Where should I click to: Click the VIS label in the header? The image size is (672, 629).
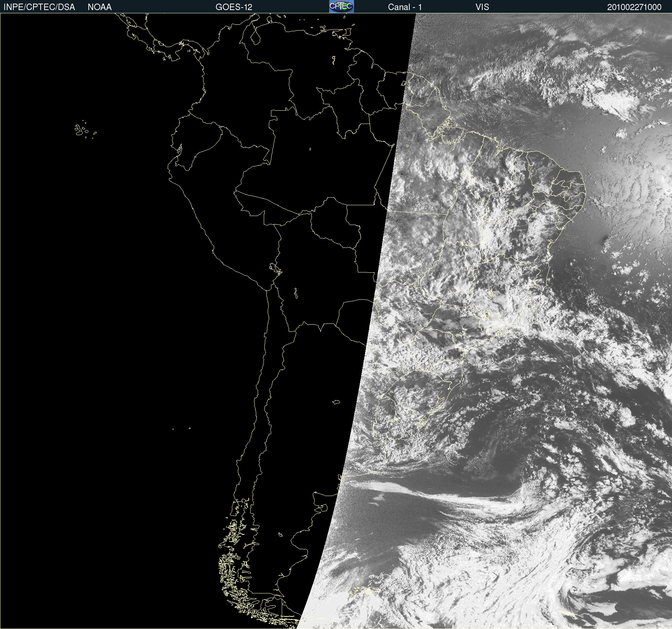482,7
